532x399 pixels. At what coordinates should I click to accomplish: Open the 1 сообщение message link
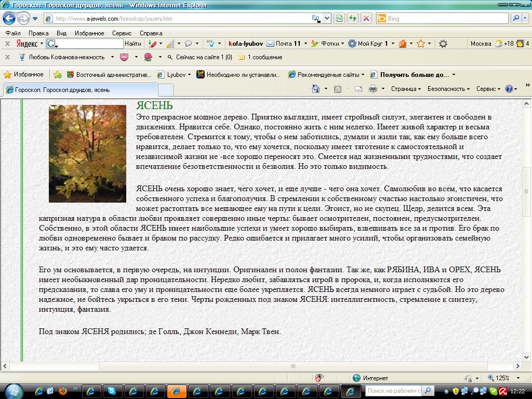tap(261, 57)
